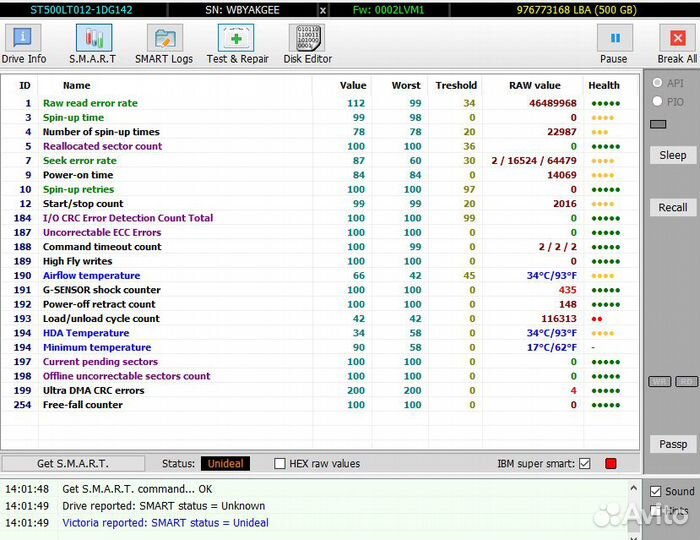Toggle the Sound checkbox
The width and height of the screenshot is (700, 540).
click(656, 491)
